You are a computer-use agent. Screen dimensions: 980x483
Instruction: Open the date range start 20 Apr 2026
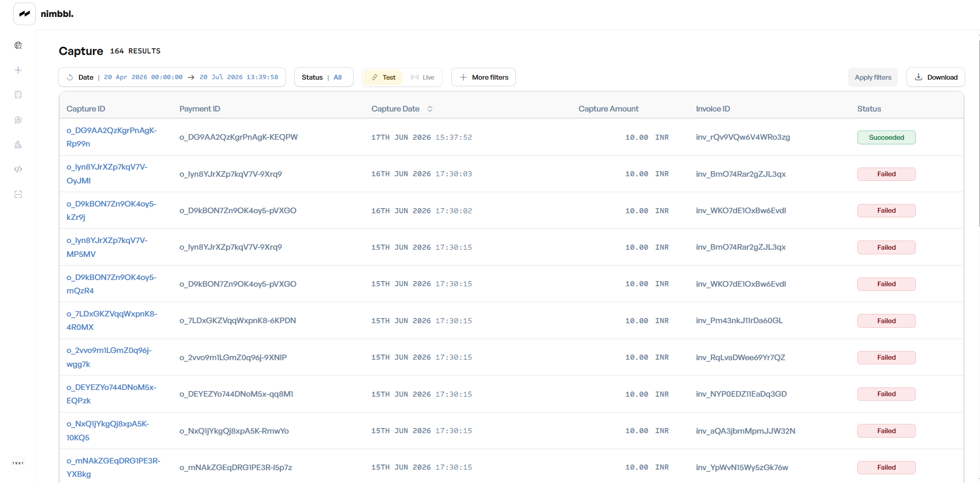pyautogui.click(x=143, y=78)
